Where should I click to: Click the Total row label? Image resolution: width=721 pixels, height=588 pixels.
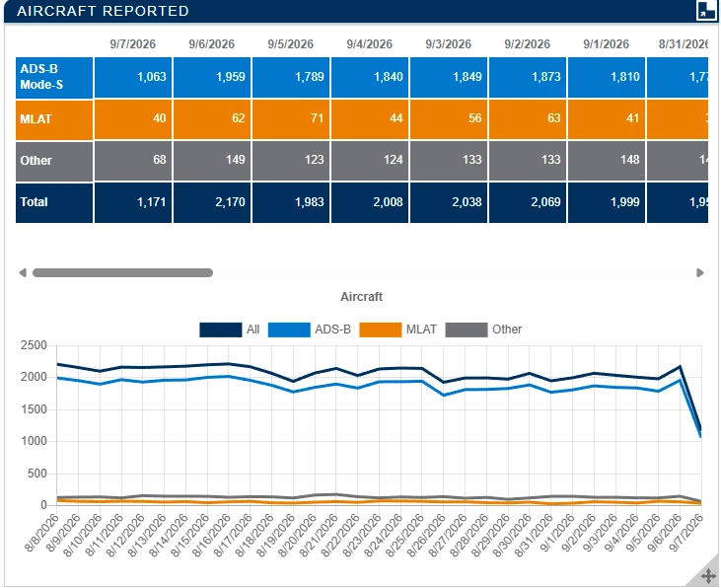point(54,202)
